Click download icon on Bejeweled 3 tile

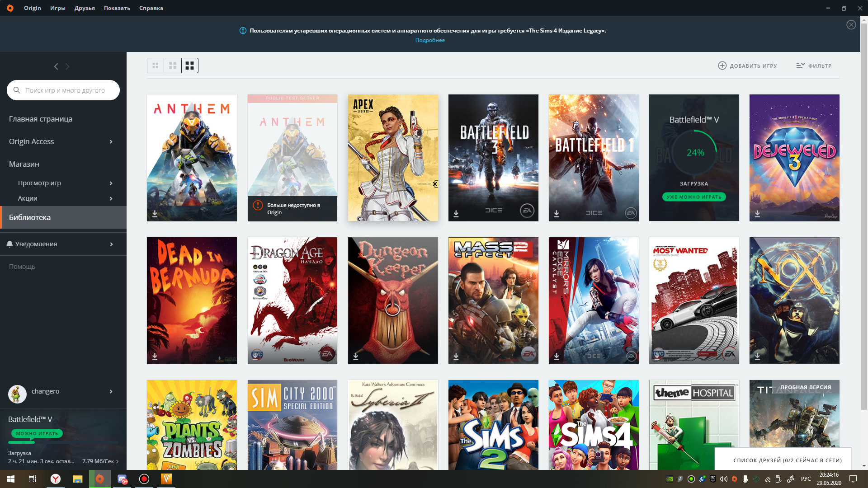click(x=757, y=214)
